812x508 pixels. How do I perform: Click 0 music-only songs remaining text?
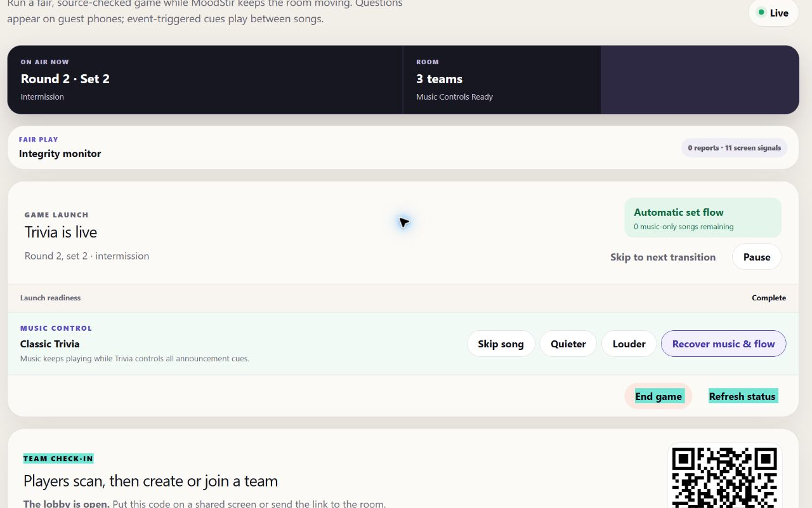coord(684,227)
